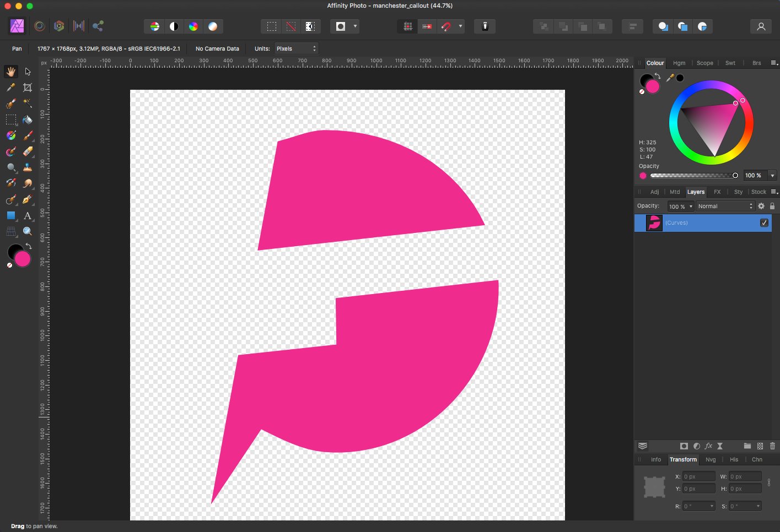This screenshot has width=780, height=532.
Task: Select the Mesh Warp tool
Action: click(11, 231)
